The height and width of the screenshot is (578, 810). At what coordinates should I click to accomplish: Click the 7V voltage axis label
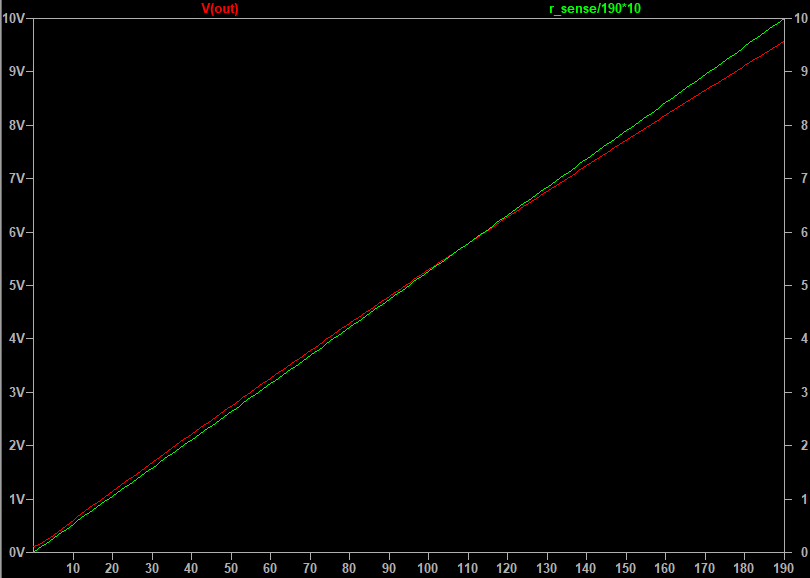18,179
